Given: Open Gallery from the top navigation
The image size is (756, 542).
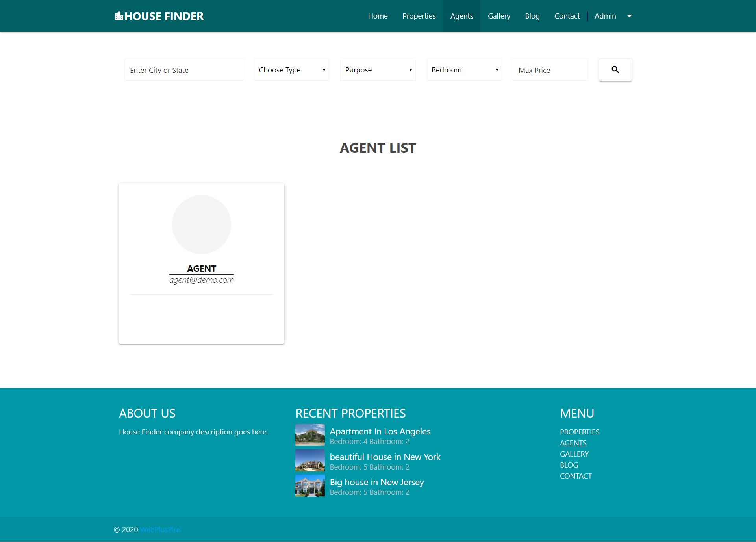Looking at the screenshot, I should 499,16.
